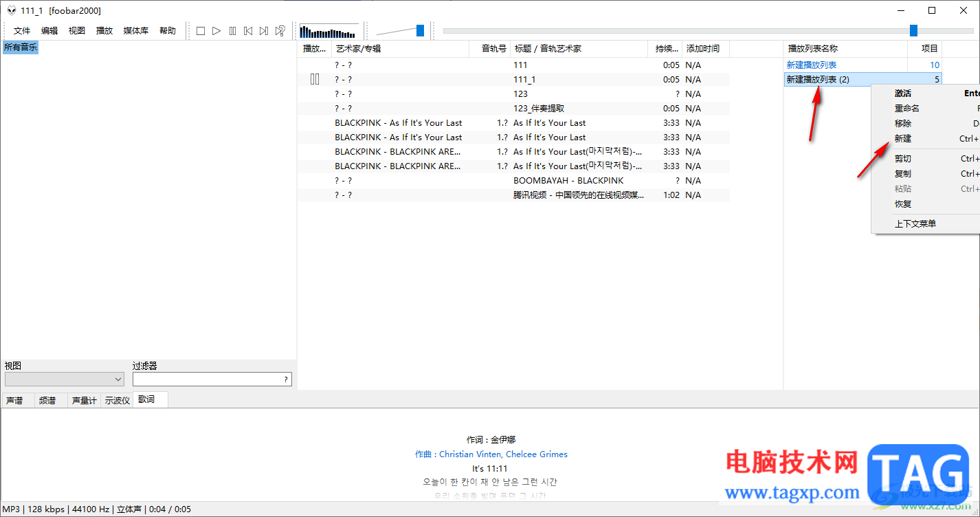This screenshot has width=980, height=517.
Task: Select the track titled 111_1
Action: click(513, 80)
